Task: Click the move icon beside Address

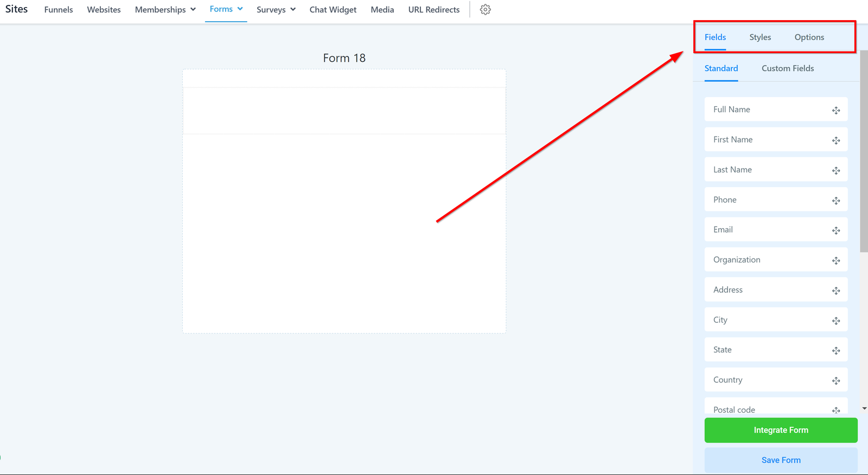Action: tap(836, 291)
